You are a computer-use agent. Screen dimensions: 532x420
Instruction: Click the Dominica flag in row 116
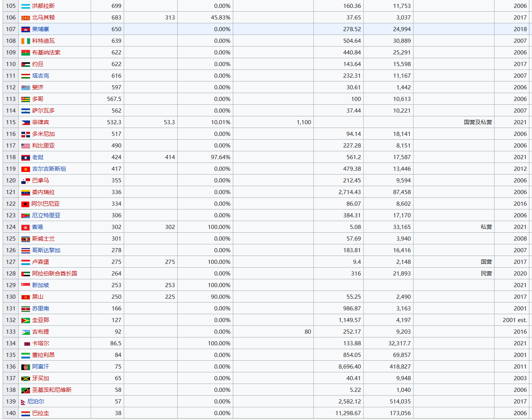25,134
